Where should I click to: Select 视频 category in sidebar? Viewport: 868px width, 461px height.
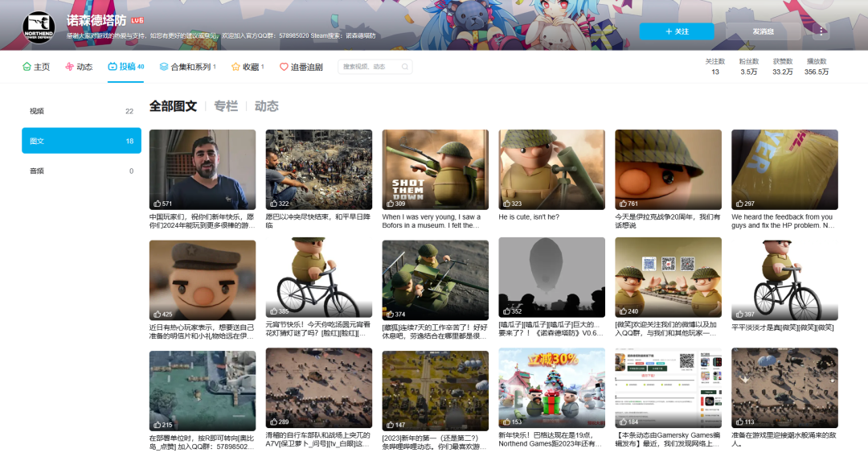(81, 111)
